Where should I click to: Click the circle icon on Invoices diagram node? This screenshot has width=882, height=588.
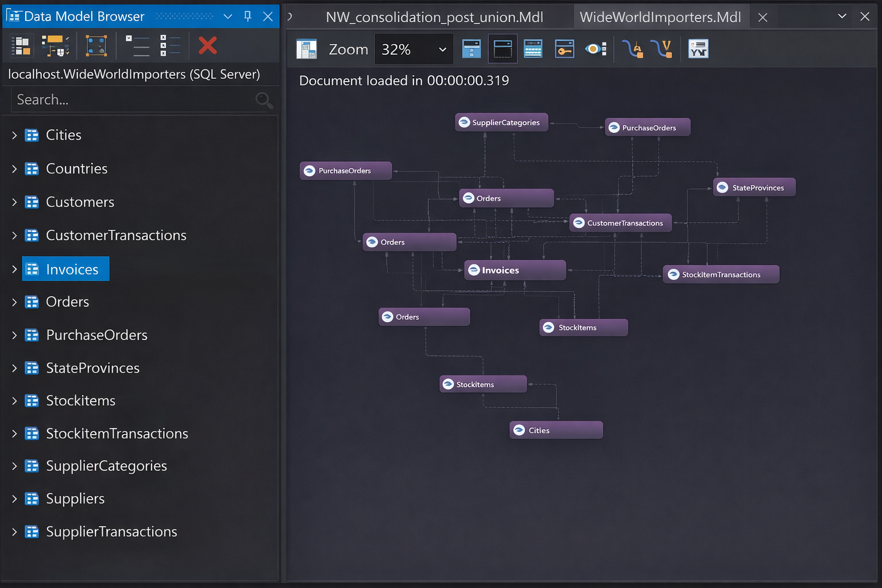(474, 270)
